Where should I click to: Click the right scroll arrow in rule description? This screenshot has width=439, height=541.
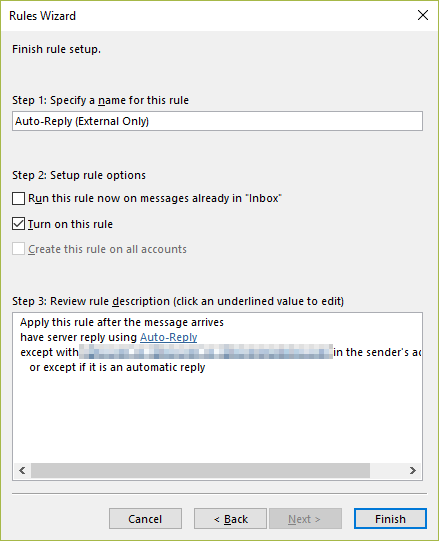tap(412, 471)
